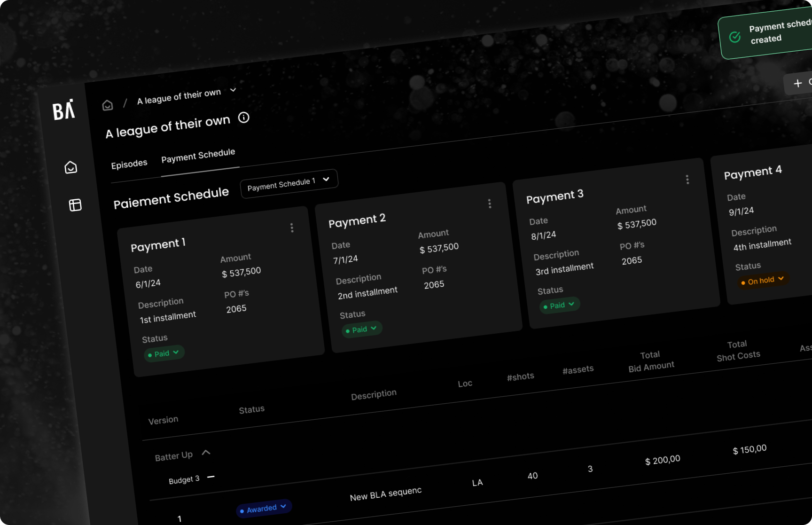
Task: Click the checkmark in payment created toast
Action: coord(735,37)
